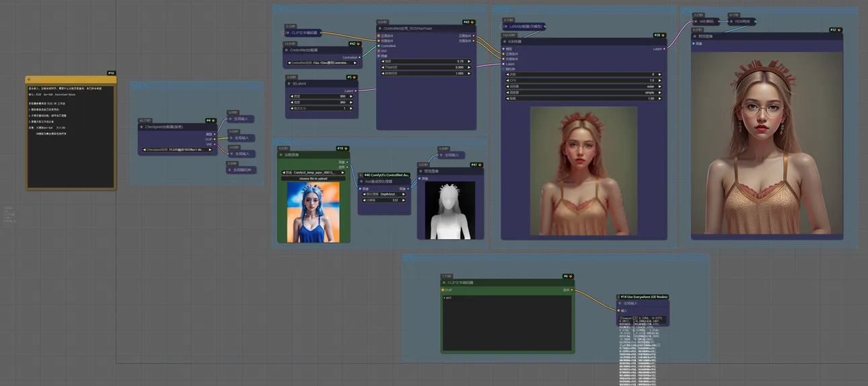Collapse the Checkpoint加载器 node via its title dot
Screen dimensions: 868x386
point(141,127)
